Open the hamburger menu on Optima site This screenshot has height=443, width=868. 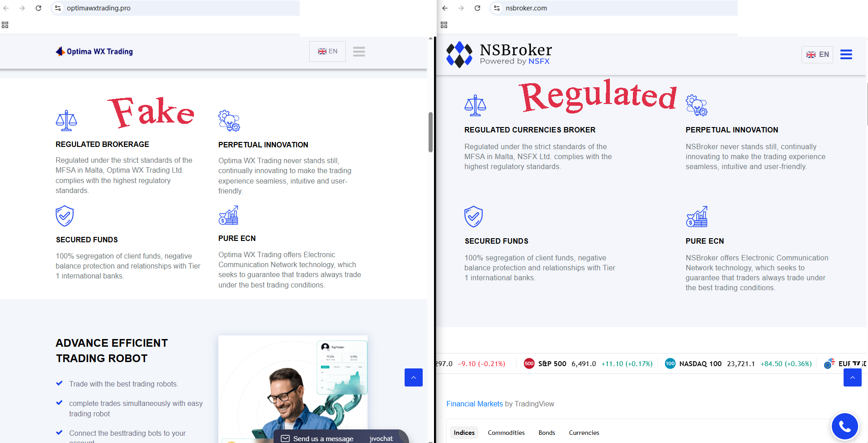pos(359,52)
